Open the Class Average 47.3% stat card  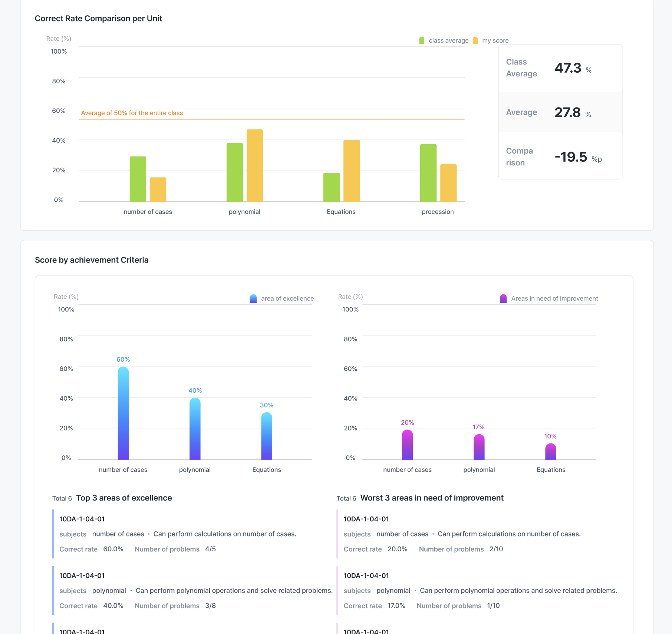pos(560,68)
